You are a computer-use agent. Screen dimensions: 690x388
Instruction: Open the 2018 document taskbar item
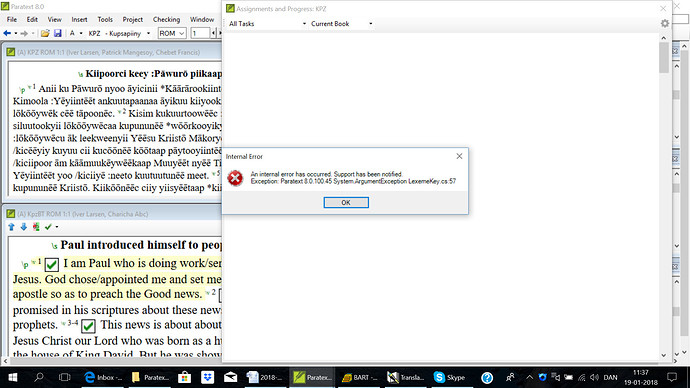tap(264, 377)
